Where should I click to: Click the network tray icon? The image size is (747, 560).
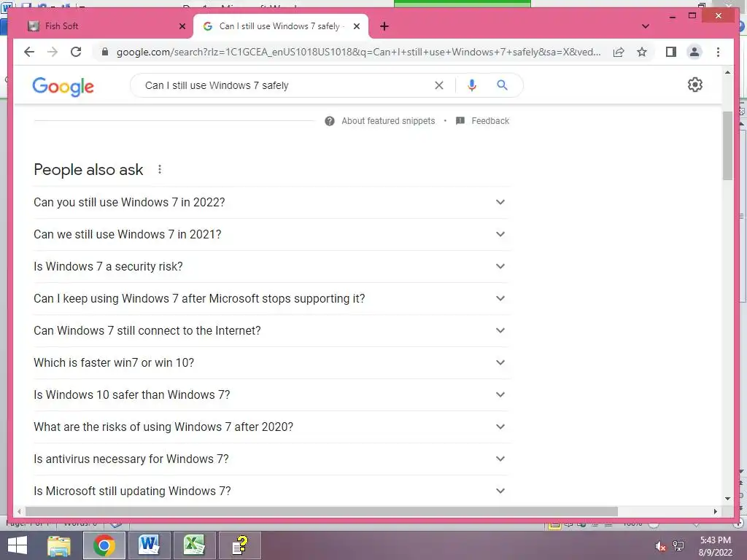click(x=678, y=546)
